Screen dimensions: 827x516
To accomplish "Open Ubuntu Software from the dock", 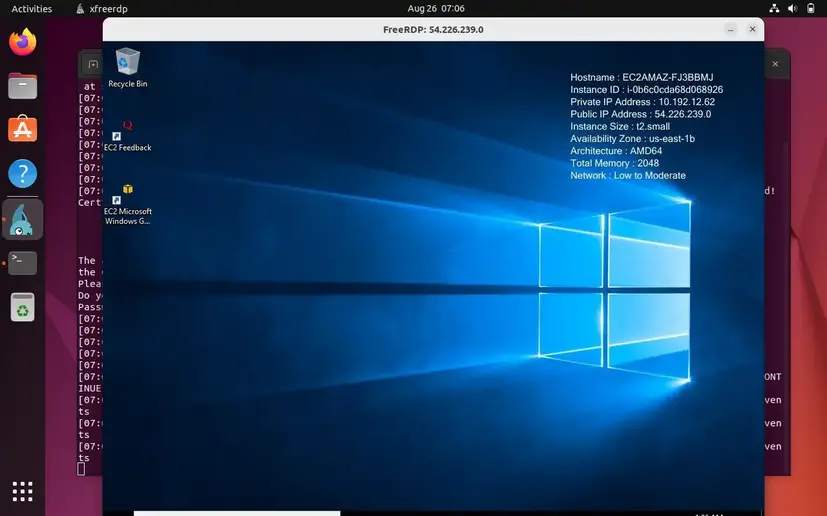I will point(22,130).
